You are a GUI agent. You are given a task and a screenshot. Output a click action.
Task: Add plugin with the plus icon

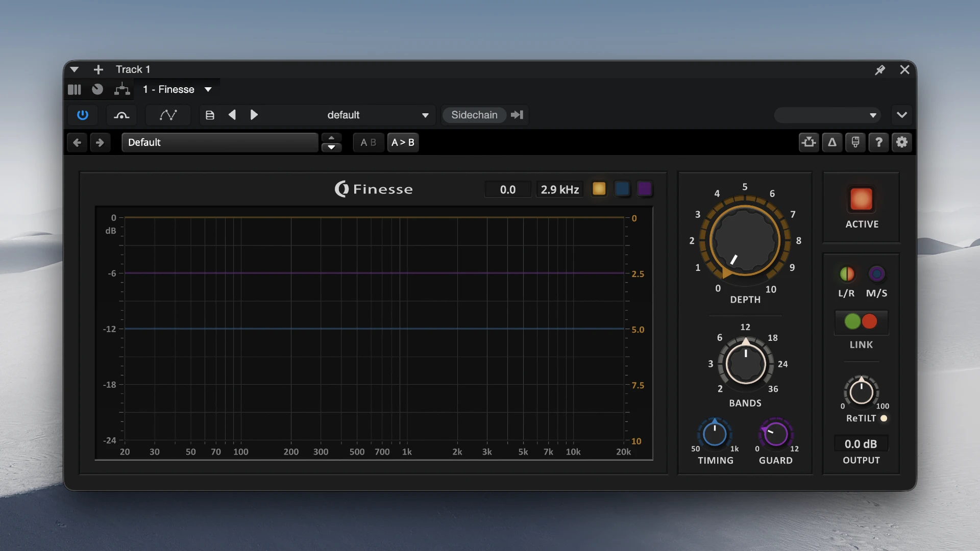(99, 69)
